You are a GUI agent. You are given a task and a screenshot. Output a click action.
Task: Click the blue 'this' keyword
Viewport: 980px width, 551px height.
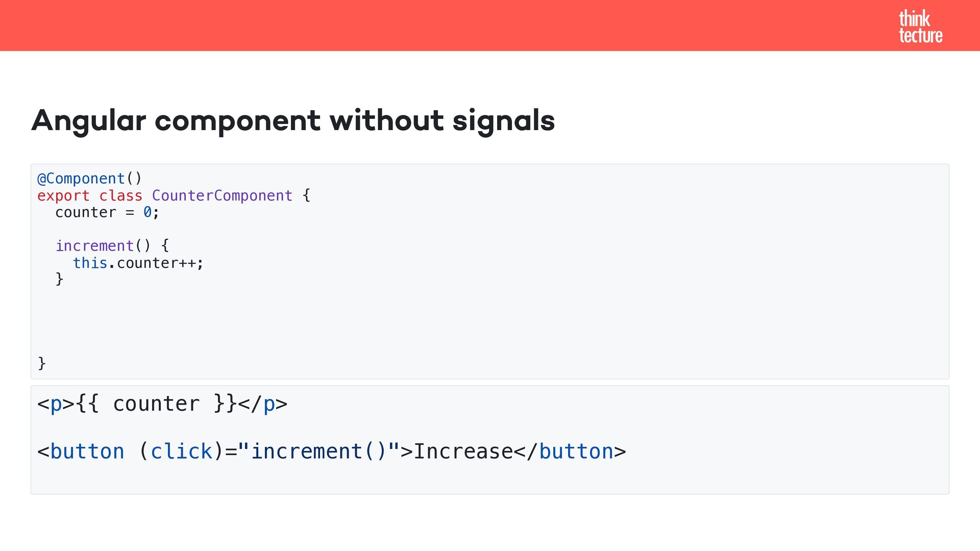click(90, 263)
